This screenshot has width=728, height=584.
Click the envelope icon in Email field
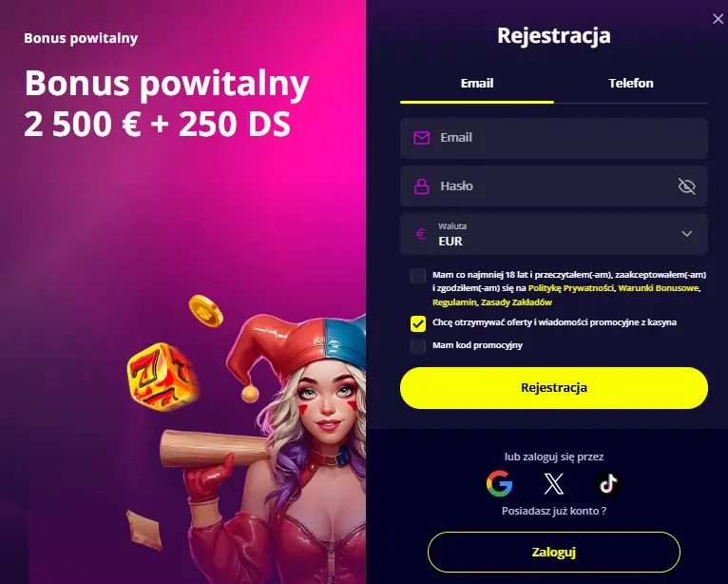tap(422, 138)
